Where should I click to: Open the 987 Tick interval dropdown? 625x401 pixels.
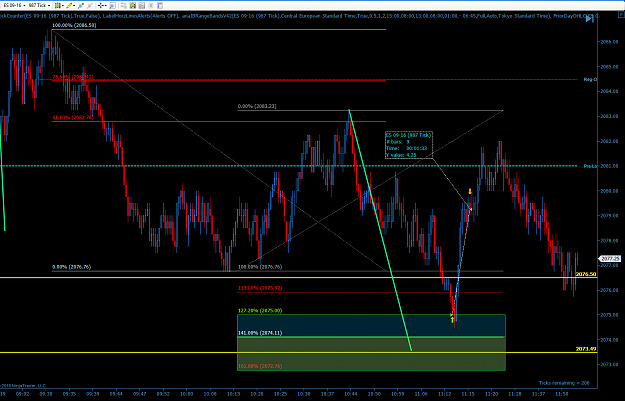pyautogui.click(x=39, y=6)
